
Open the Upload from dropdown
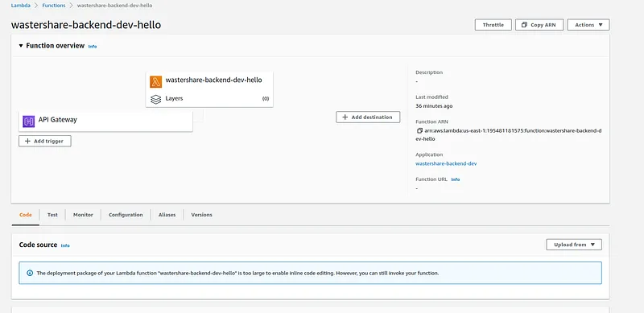coord(574,245)
